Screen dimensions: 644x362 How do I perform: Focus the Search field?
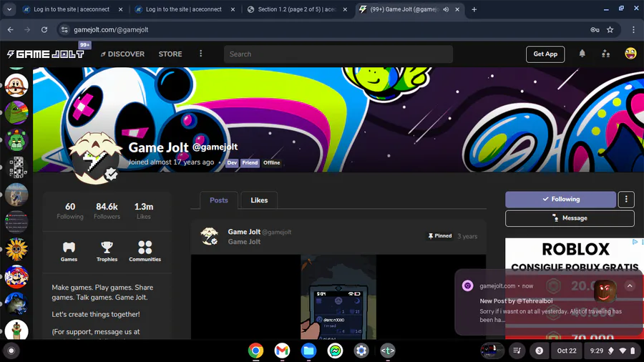coord(338,54)
